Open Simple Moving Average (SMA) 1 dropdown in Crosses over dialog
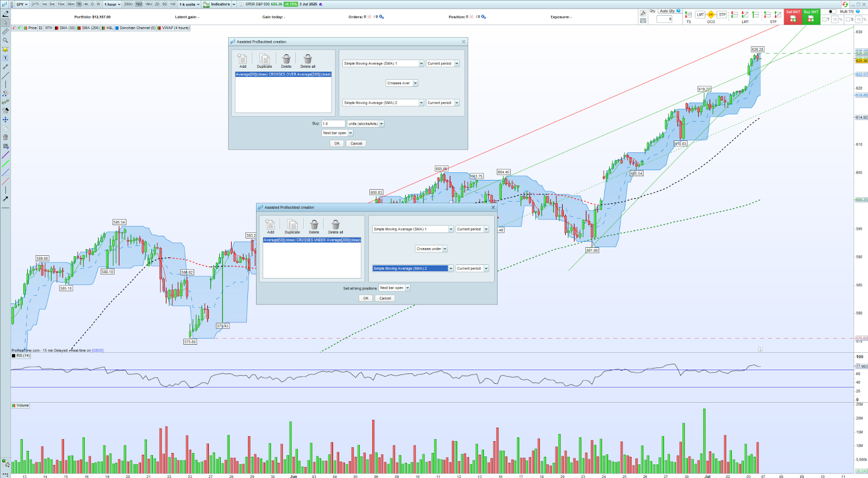868x478 pixels. (383, 63)
